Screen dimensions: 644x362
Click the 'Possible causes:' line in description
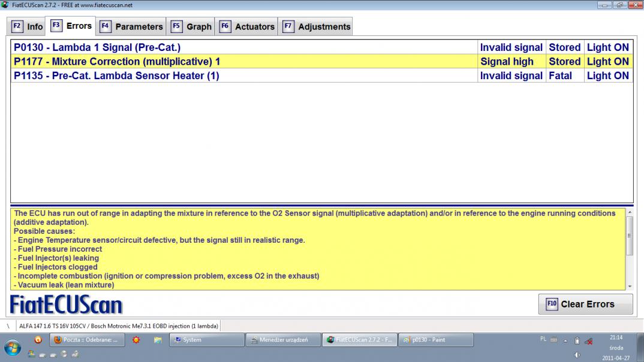click(44, 231)
